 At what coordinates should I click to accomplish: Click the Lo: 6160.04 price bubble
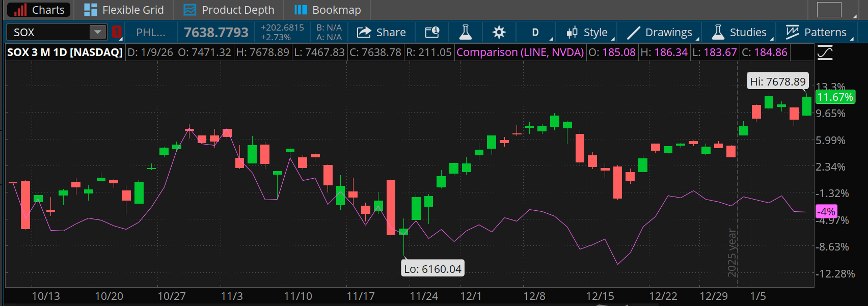coord(433,269)
